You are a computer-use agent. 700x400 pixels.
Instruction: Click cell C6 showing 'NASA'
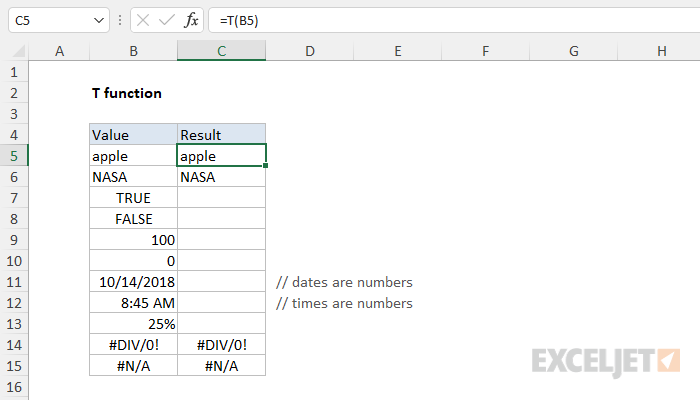221,177
